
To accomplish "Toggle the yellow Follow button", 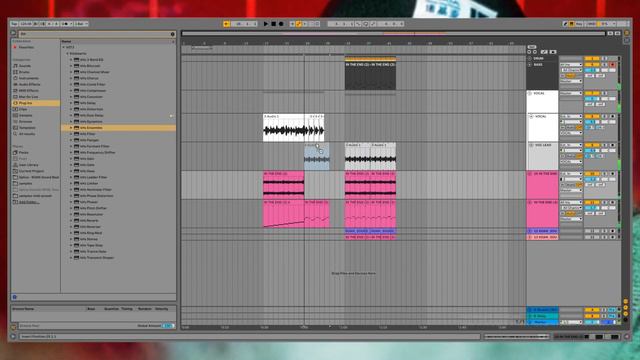I will 226,24.
